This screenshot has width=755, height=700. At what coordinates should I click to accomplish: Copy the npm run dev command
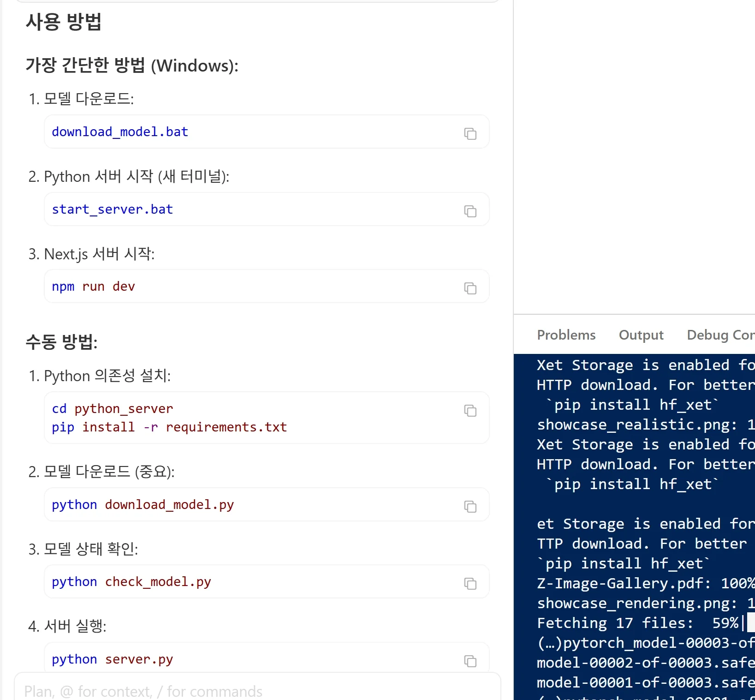coord(470,288)
